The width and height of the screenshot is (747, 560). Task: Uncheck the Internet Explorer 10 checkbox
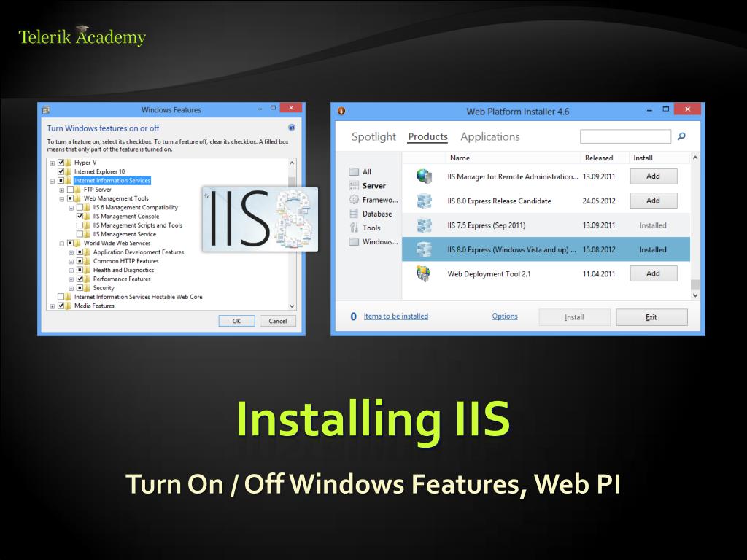coord(61,171)
